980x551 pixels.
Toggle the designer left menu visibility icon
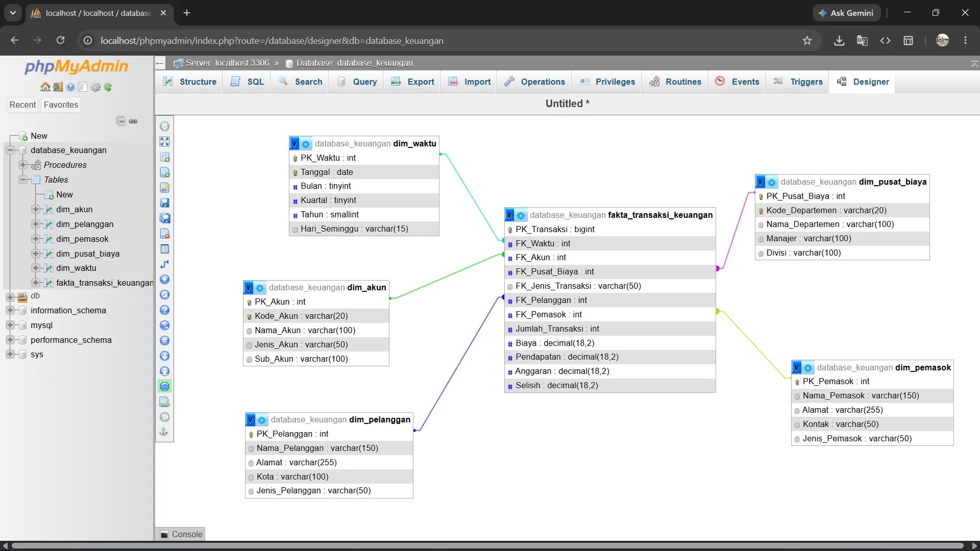(x=164, y=127)
